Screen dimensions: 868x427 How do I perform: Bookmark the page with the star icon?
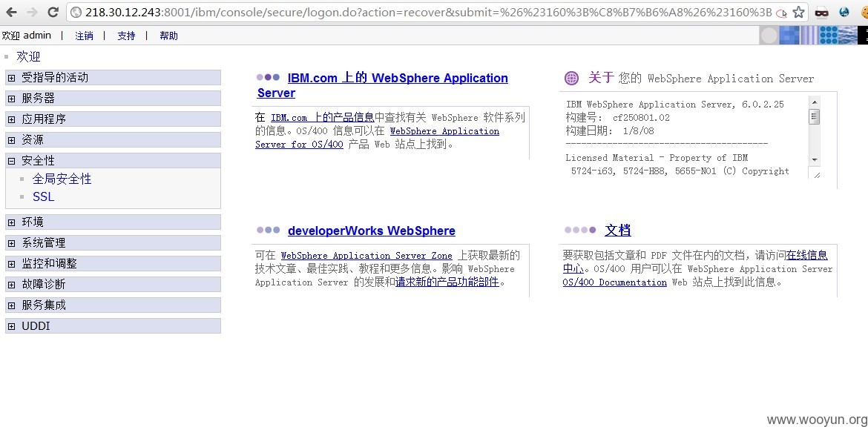798,12
